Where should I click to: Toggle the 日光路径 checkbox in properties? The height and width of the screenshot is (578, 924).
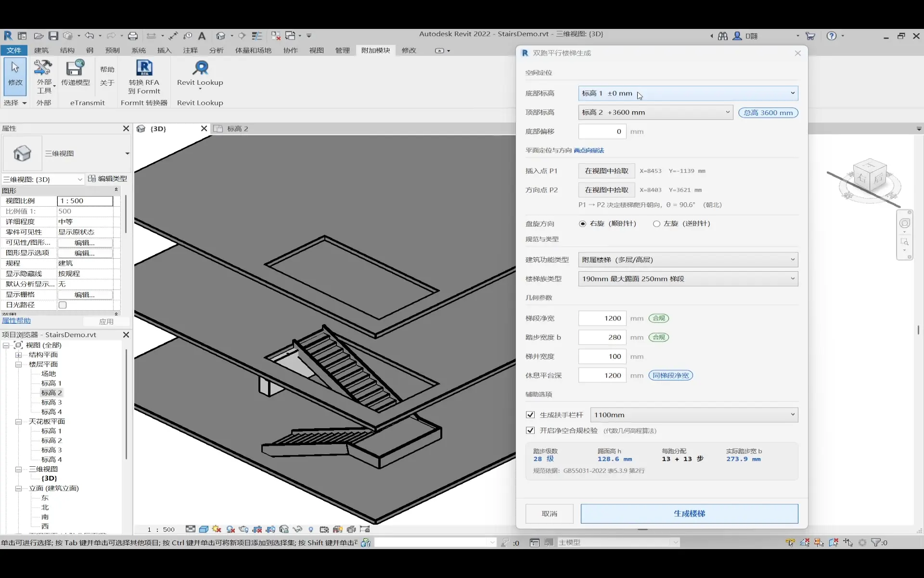pos(63,305)
